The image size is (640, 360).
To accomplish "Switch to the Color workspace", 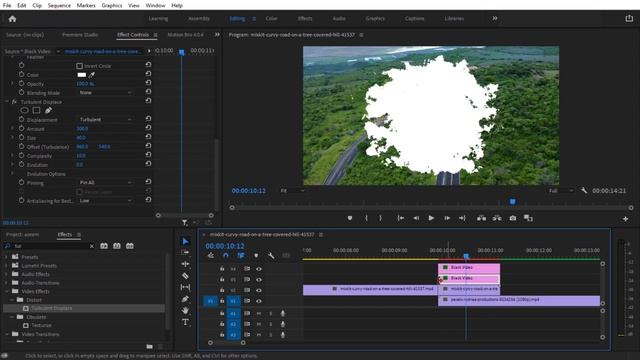I will point(271,18).
